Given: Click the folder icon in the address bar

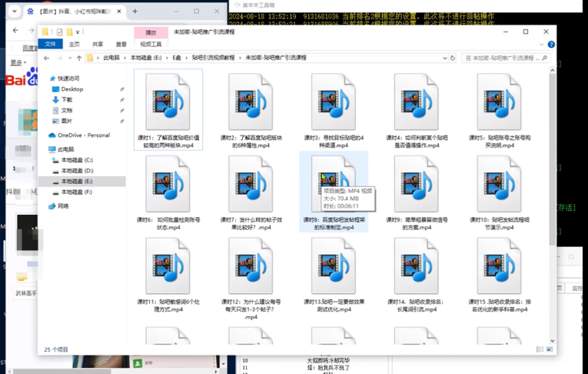Looking at the screenshot, I should pos(90,58).
